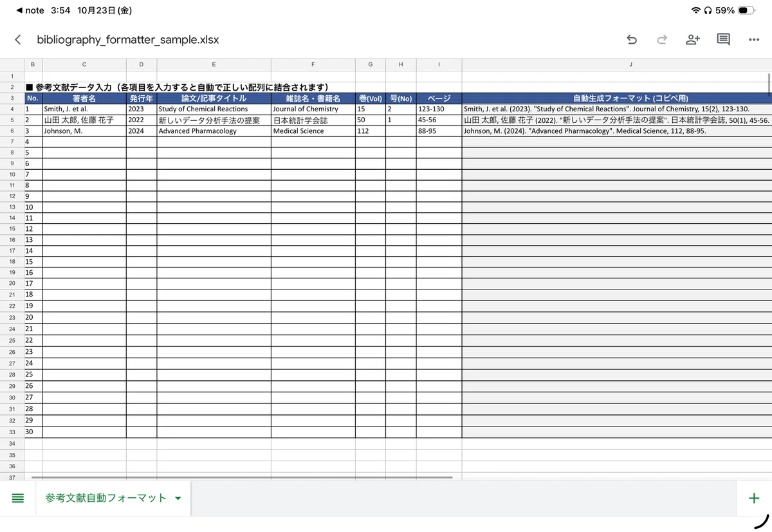Click the horizontal scrollbar below the sheet
Image resolution: width=772 pixels, height=532 pixels.
(x=241, y=477)
